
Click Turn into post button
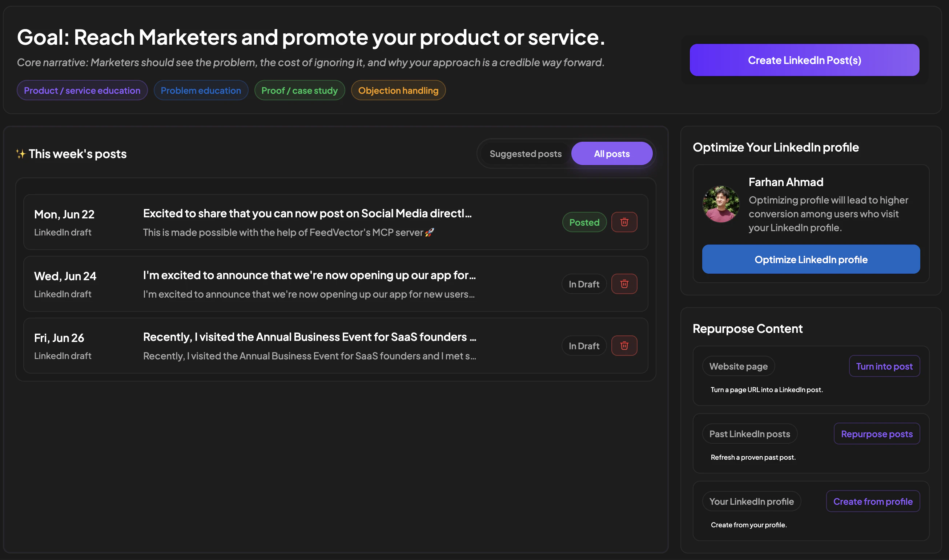click(x=884, y=366)
